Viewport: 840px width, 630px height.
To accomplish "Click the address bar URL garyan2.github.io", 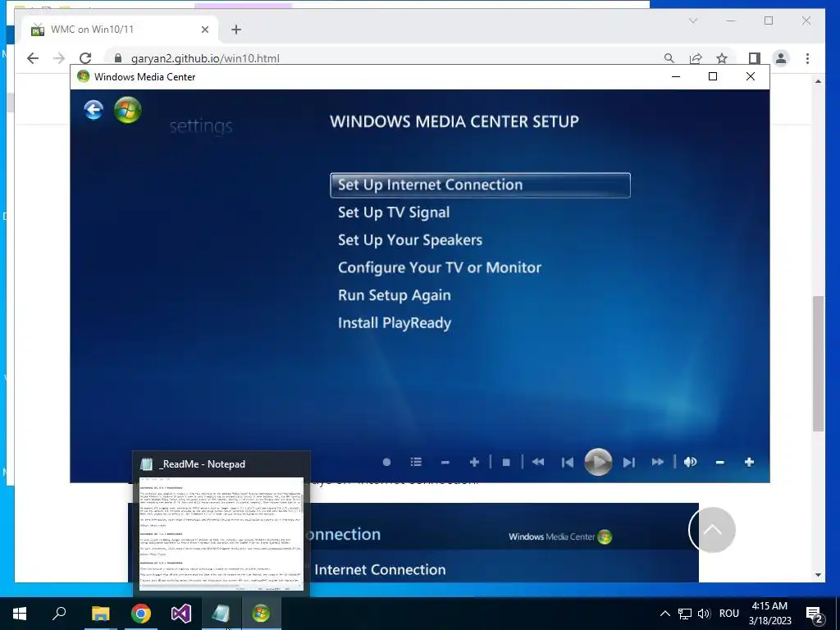I will pyautogui.click(x=205, y=58).
